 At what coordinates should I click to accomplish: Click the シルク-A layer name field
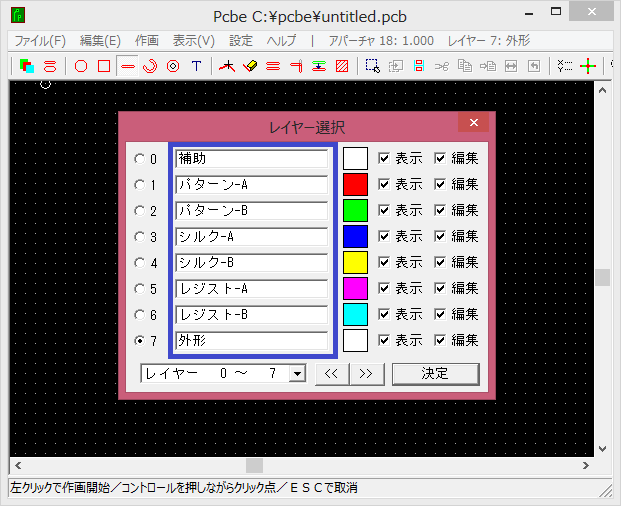tap(251, 237)
